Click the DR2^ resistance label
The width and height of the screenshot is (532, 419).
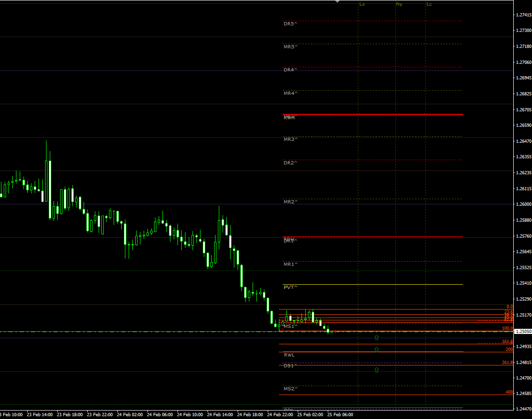(290, 163)
